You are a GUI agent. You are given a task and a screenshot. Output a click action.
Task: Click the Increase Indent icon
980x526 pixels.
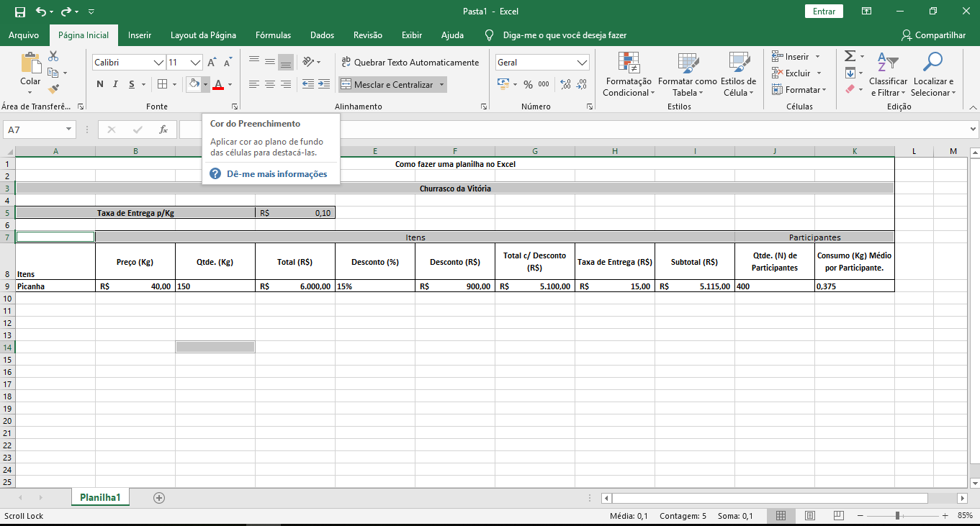pyautogui.click(x=324, y=84)
